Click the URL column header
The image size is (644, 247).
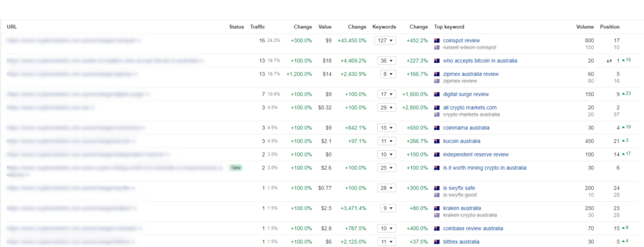click(11, 27)
